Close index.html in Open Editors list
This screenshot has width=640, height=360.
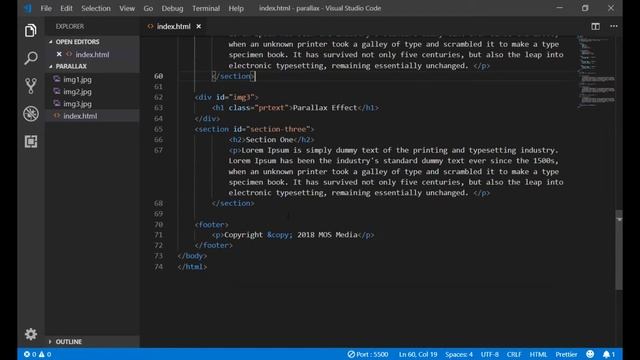pos(59,54)
